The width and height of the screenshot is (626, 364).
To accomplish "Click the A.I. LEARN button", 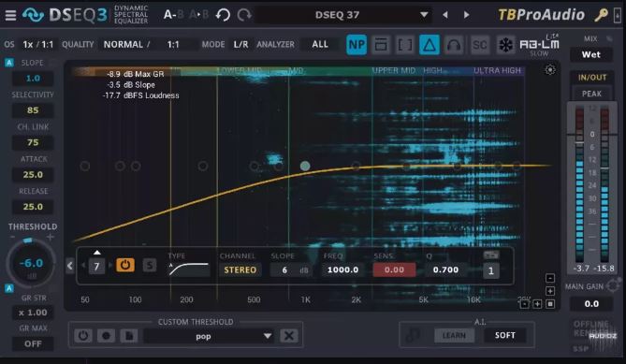I will 454,335.
